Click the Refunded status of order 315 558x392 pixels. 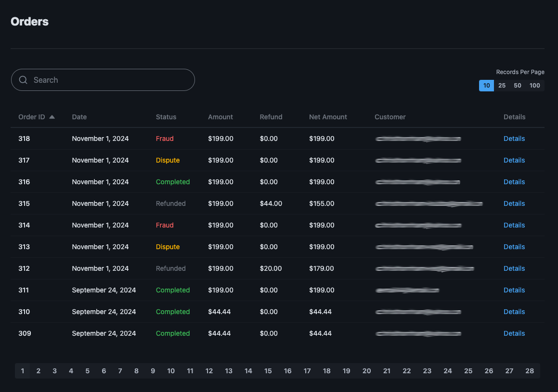170,203
